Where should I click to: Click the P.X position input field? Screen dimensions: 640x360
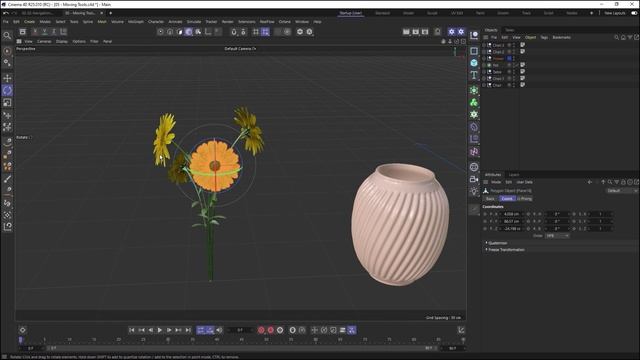click(x=512, y=214)
